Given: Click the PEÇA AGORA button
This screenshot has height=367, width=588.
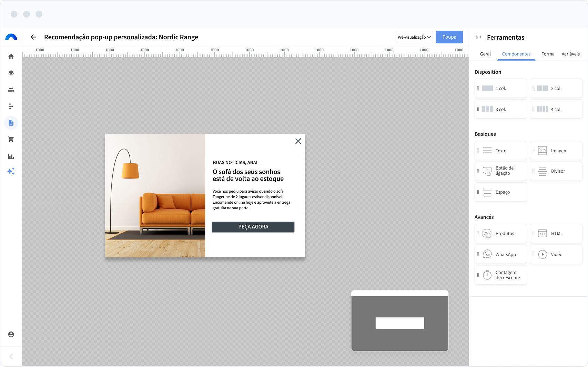Looking at the screenshot, I should 253,227.
